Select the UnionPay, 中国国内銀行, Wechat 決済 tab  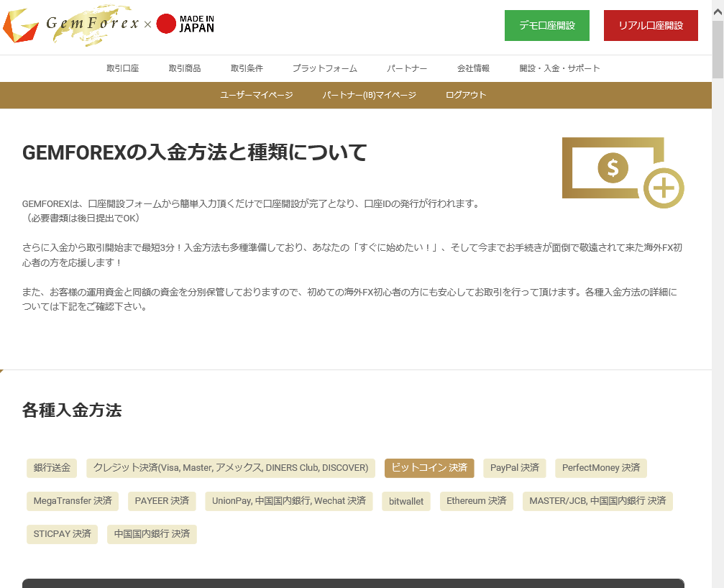289,501
